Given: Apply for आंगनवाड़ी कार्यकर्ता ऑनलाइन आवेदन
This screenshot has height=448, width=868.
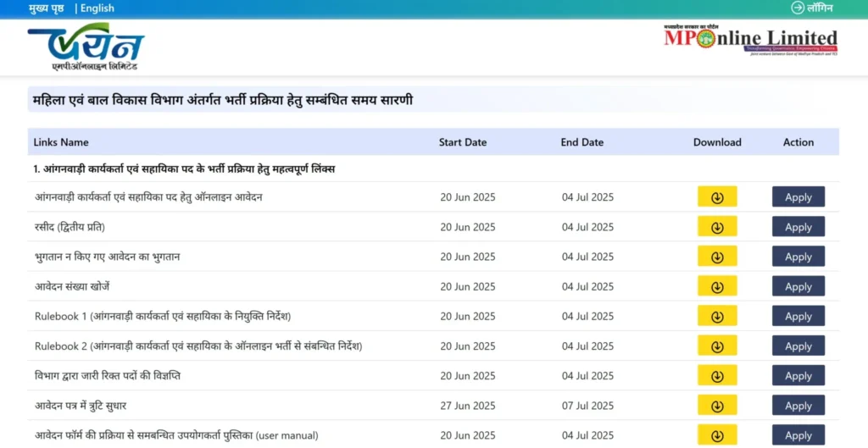Looking at the screenshot, I should click(x=798, y=196).
